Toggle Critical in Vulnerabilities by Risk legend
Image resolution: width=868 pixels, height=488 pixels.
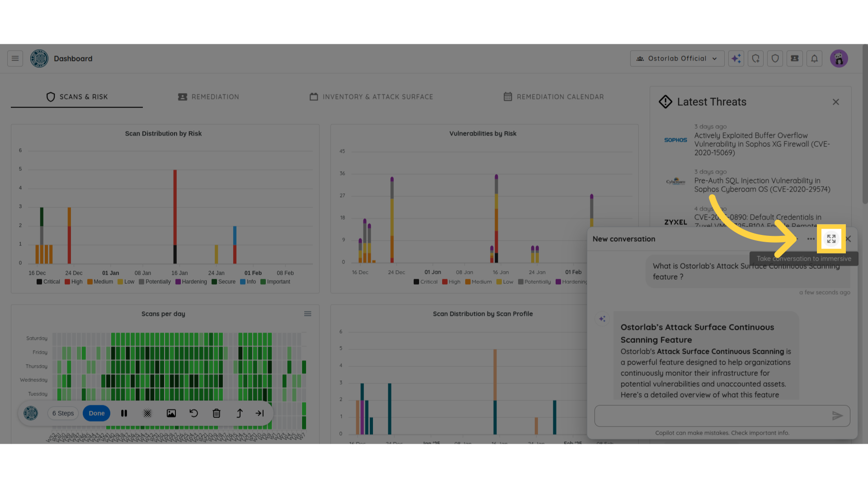[425, 282]
